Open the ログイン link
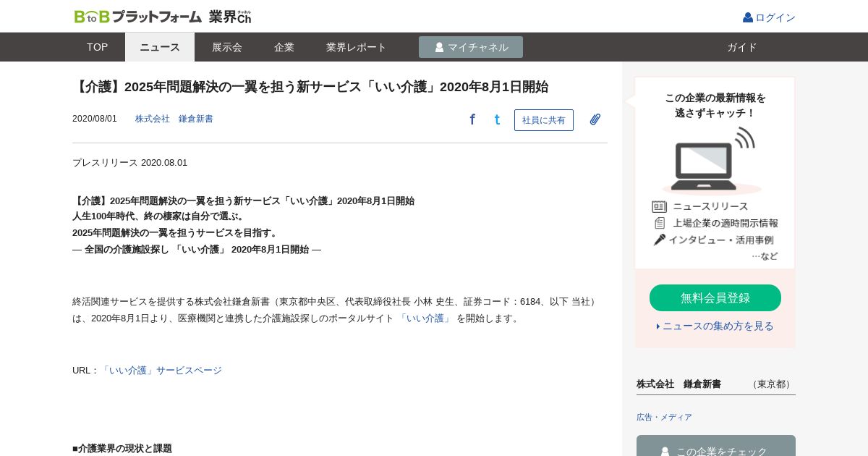This screenshot has width=868, height=456. (x=775, y=17)
